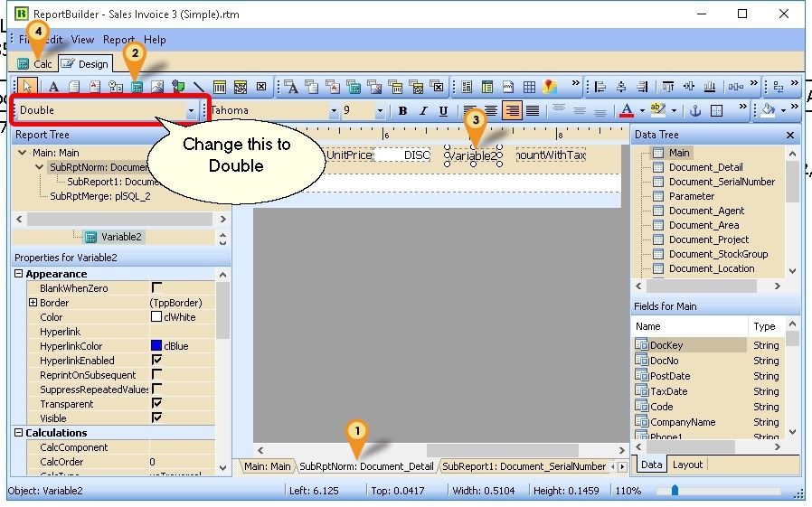Viewport: 812px width, 507px height.
Task: Click the Anchors icon in format toolbar
Action: tap(695, 111)
